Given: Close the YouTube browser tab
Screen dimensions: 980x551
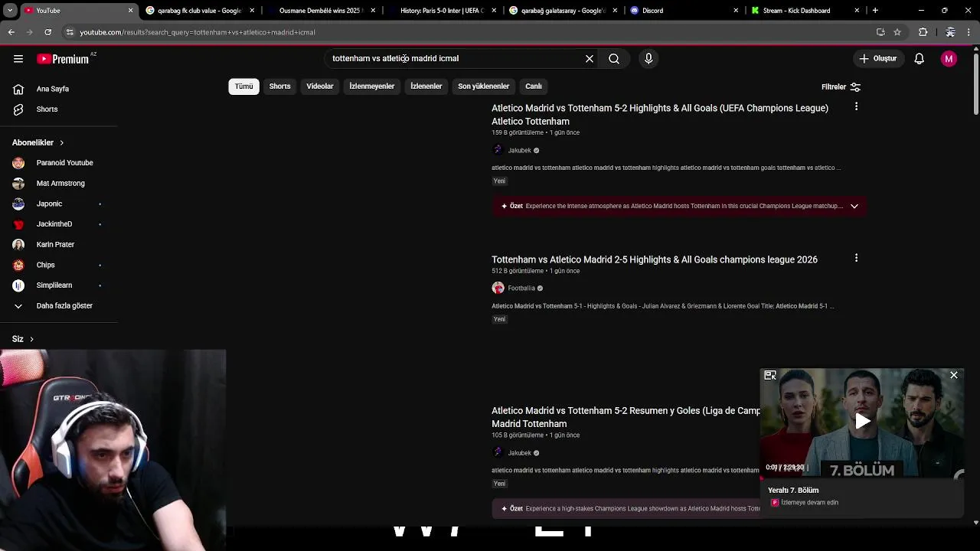Looking at the screenshot, I should point(130,11).
